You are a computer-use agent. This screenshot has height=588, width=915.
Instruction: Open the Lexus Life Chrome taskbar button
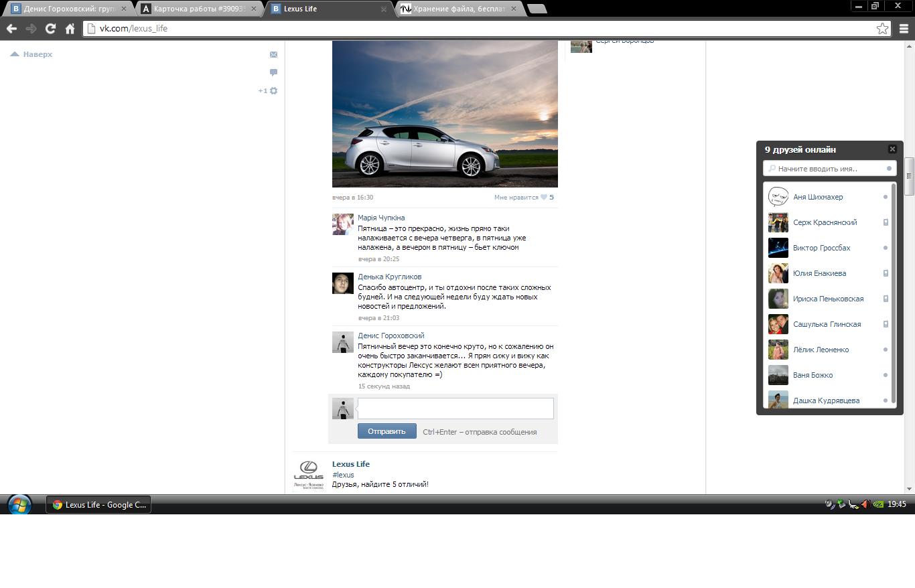point(98,504)
